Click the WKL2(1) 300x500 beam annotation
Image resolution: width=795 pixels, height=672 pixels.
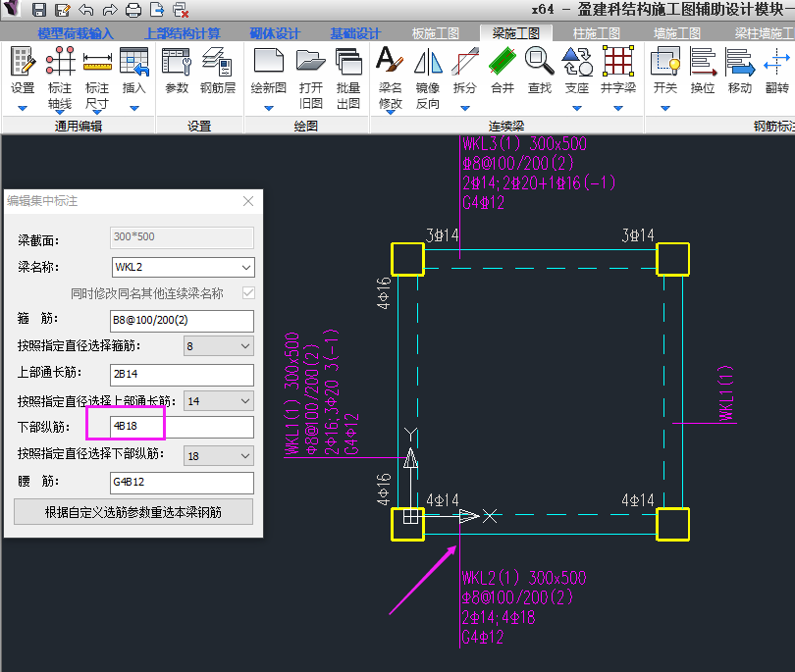coord(524,578)
